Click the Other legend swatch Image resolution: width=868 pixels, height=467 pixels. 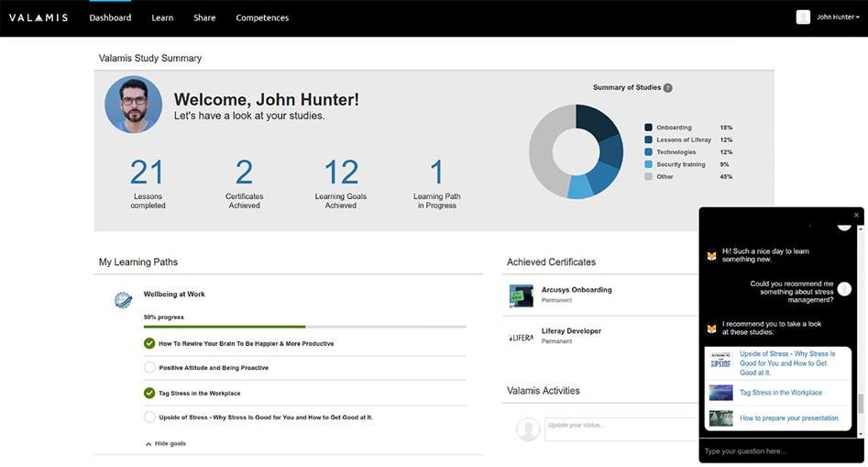pos(648,176)
